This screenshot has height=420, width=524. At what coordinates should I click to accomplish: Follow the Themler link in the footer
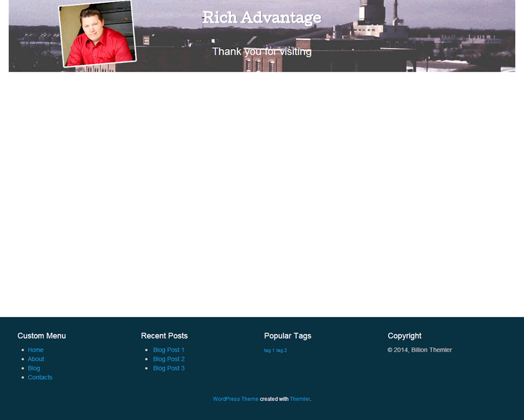click(300, 399)
